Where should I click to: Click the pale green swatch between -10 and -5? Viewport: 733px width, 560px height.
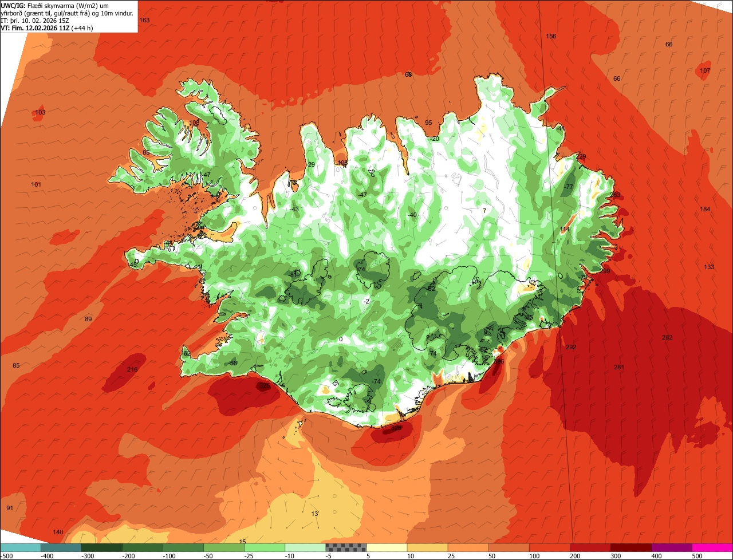305,547
